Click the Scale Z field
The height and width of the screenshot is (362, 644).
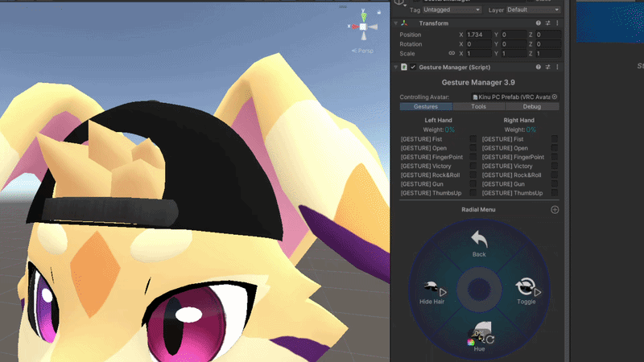click(x=548, y=53)
